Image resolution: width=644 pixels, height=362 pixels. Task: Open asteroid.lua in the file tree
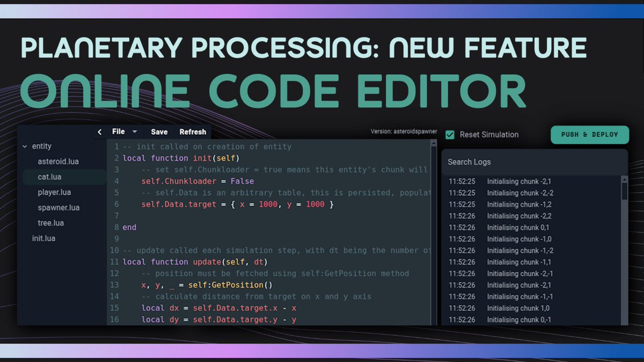click(58, 161)
